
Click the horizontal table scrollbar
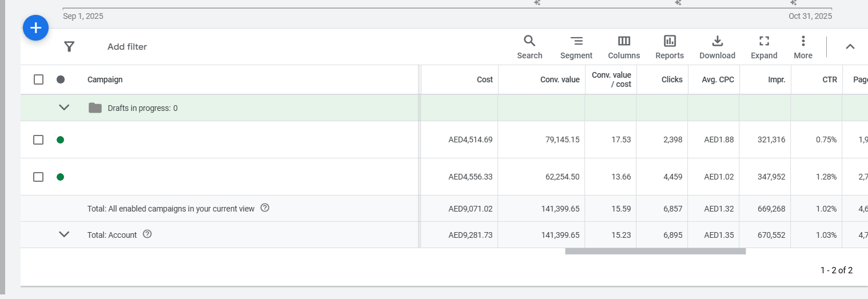tap(655, 251)
